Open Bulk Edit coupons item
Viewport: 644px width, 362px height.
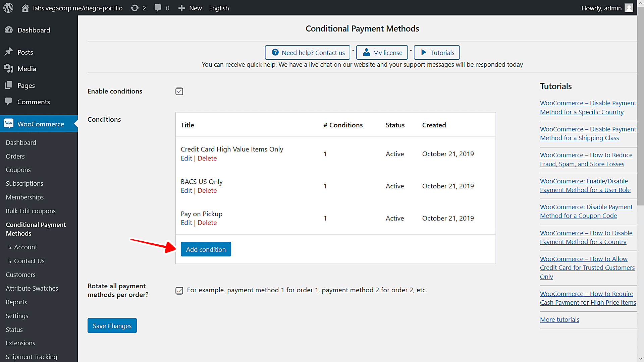(x=31, y=211)
